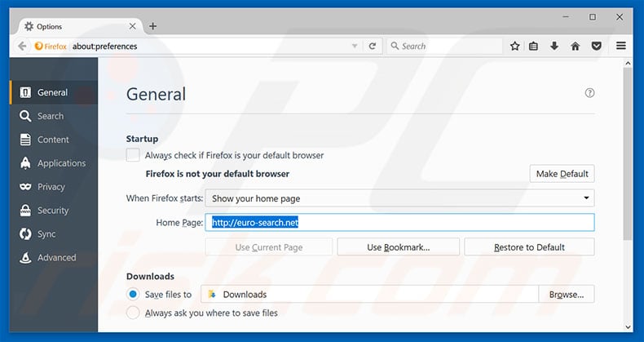Click the Use Current Page button
The height and width of the screenshot is (342, 644).
click(x=269, y=247)
